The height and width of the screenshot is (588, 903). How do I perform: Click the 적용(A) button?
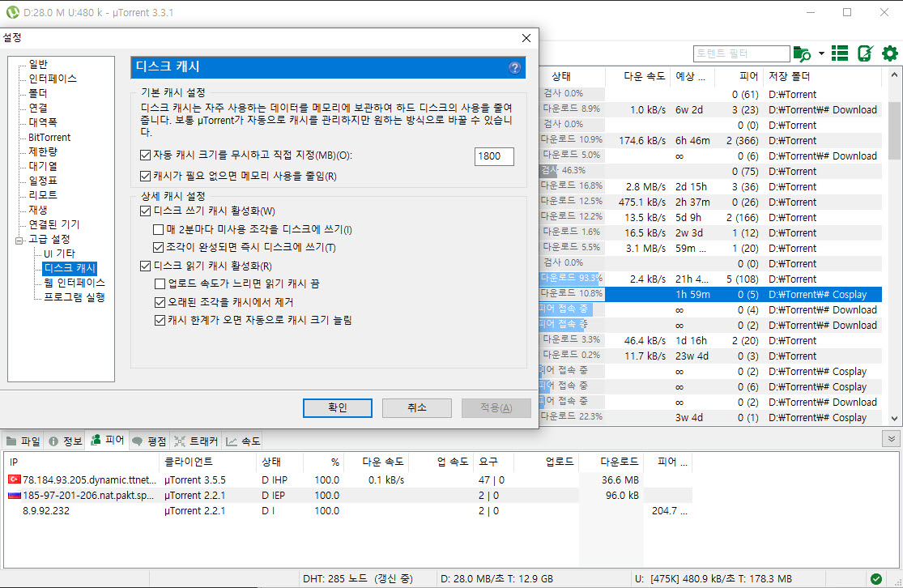[496, 407]
